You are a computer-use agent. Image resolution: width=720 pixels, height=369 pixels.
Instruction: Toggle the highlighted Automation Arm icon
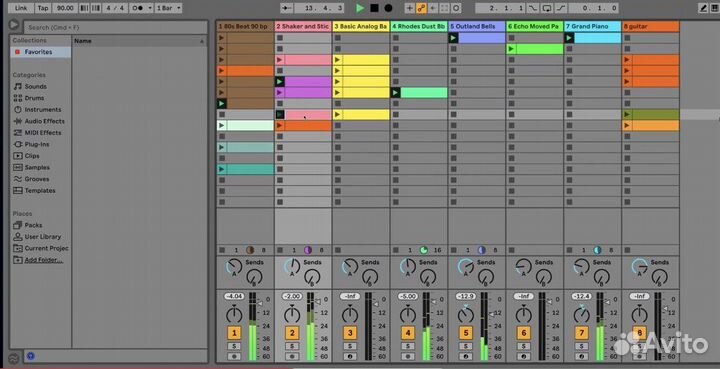(x=422, y=8)
